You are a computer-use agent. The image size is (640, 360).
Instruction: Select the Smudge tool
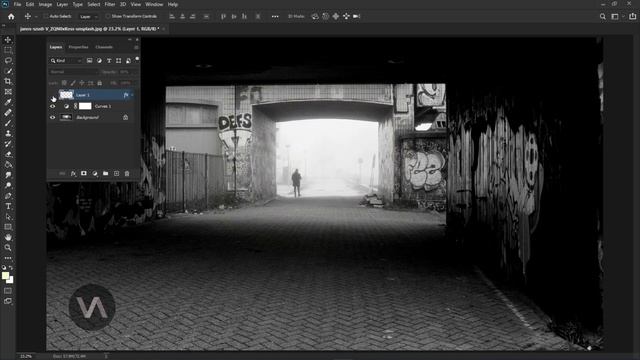click(x=8, y=175)
